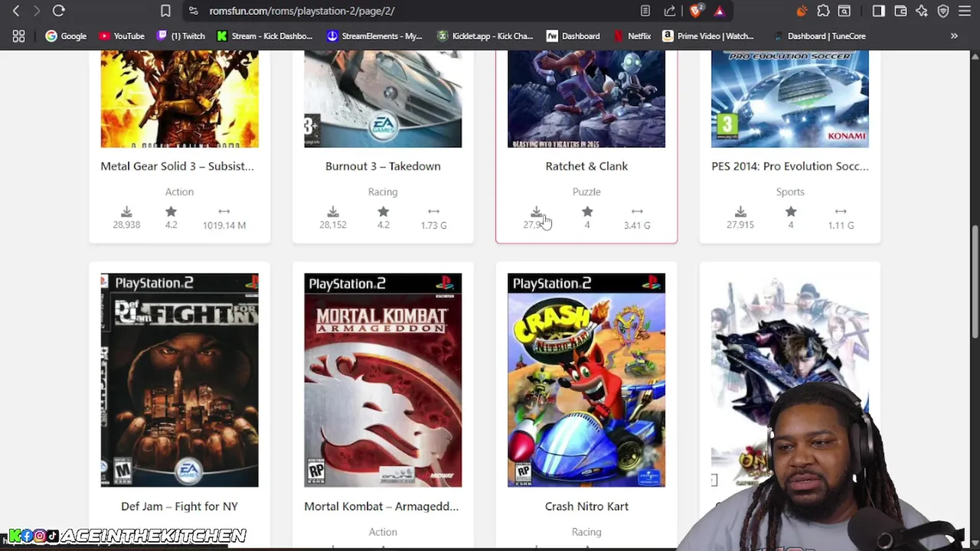This screenshot has width=980, height=551.
Task: Click the Metal Gear Solid 3 cover image
Action: (x=180, y=99)
